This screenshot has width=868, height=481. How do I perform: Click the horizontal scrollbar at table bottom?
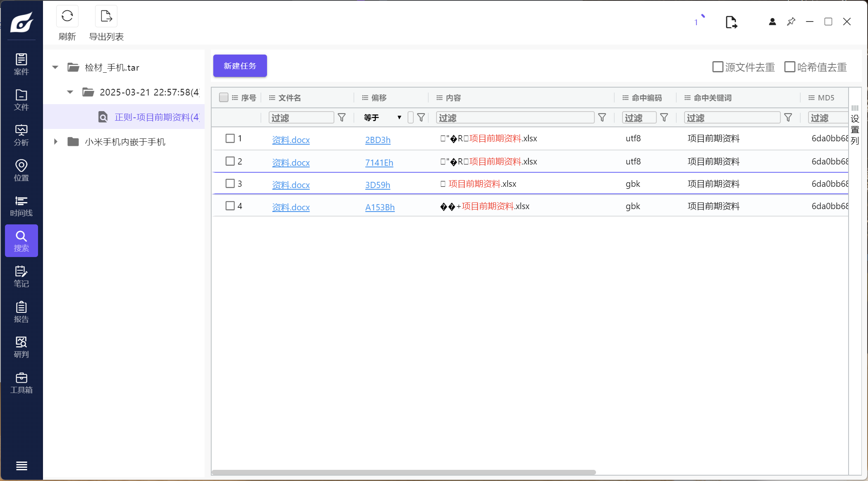(403, 472)
